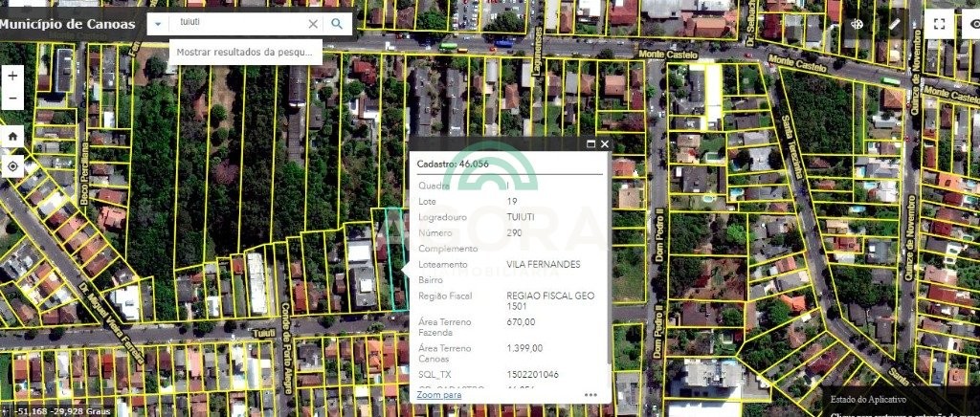Click the 'Município de Canoas' title
Image resolution: width=980 pixels, height=417 pixels.
point(67,24)
